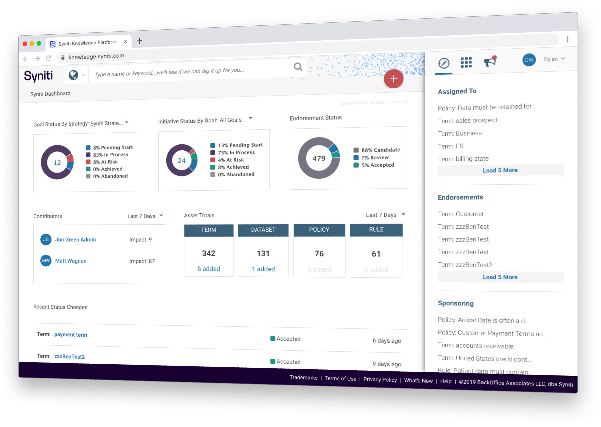Open new browser tab with plus
601x427 pixels.
click(x=139, y=41)
